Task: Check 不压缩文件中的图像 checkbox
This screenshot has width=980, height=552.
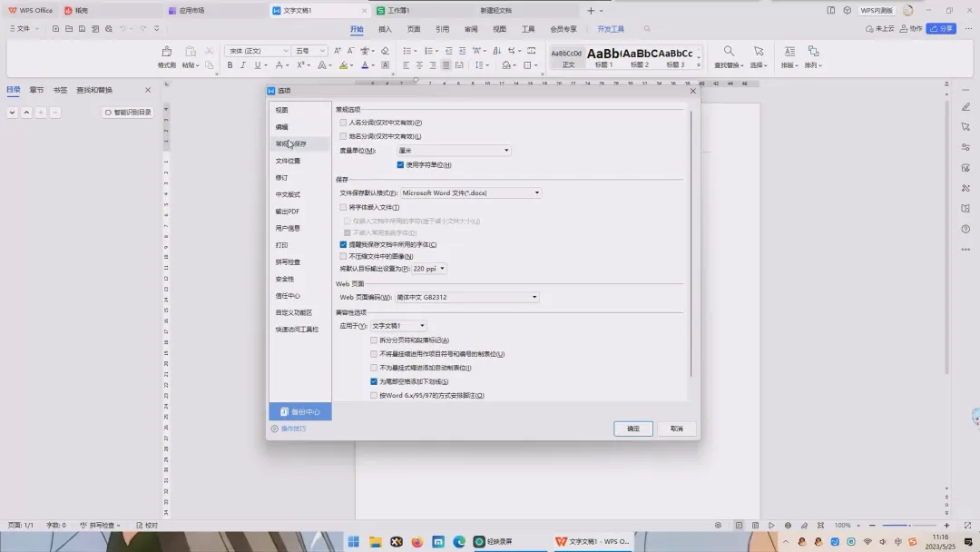Action: pos(343,256)
